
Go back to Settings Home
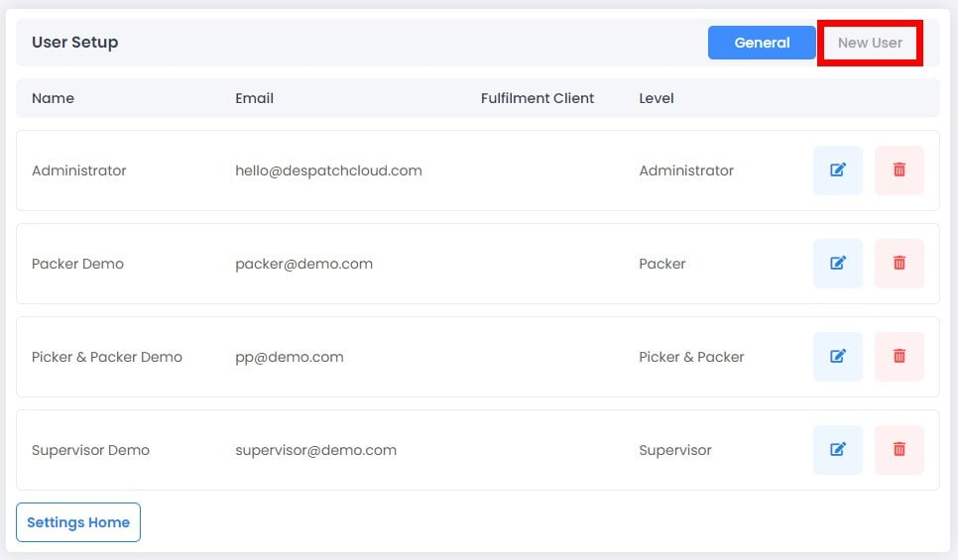(x=78, y=522)
